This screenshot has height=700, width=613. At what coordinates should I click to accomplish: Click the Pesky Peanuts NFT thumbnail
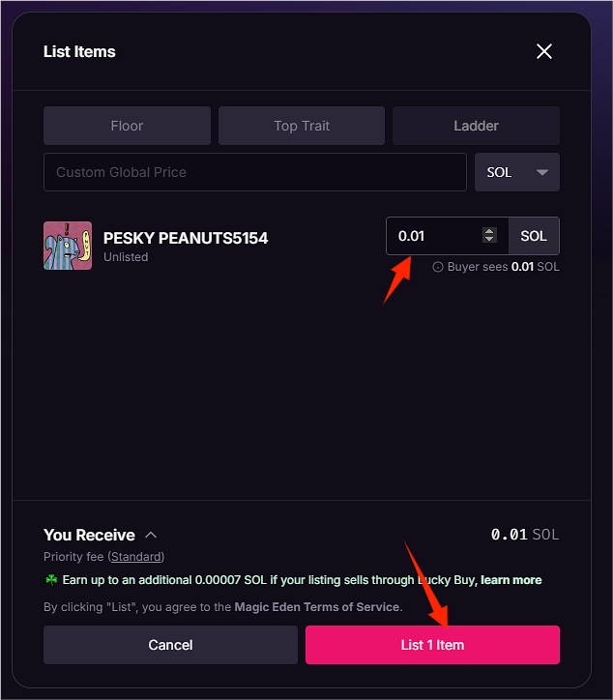click(x=68, y=246)
